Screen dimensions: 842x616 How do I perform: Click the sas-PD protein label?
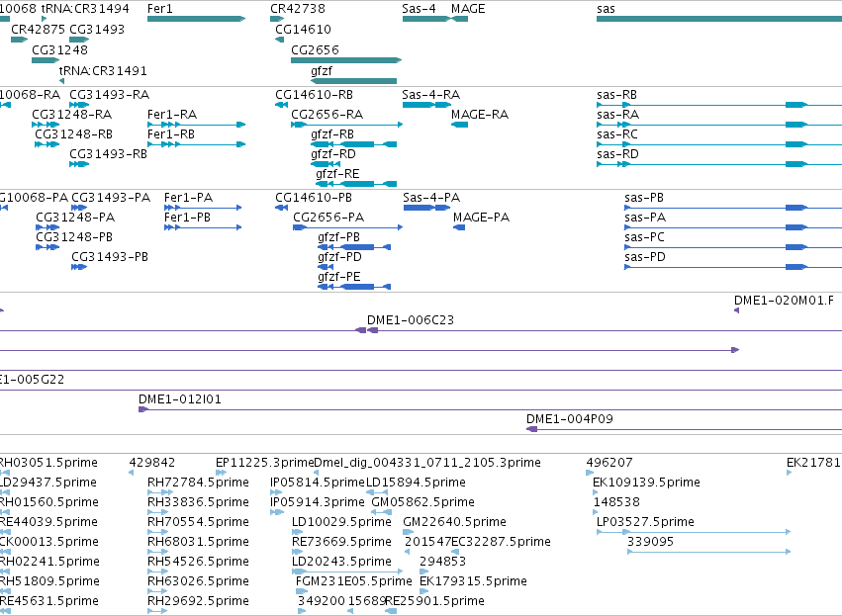[644, 257]
